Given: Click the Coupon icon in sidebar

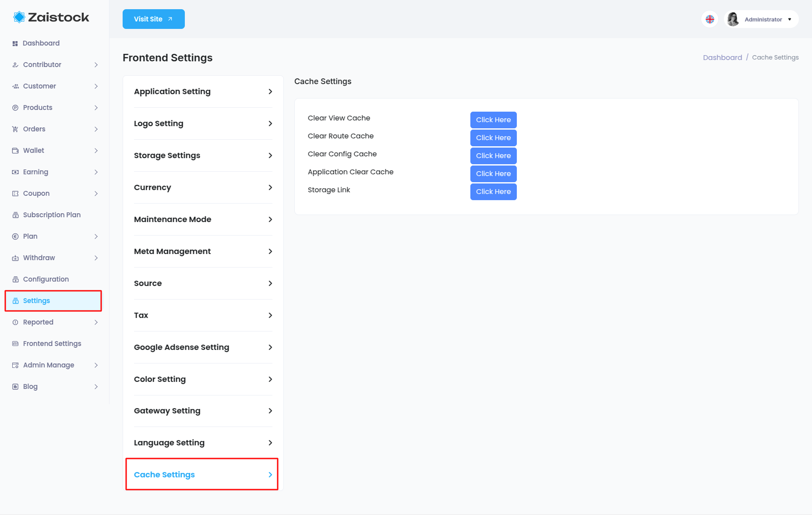Looking at the screenshot, I should (x=15, y=194).
